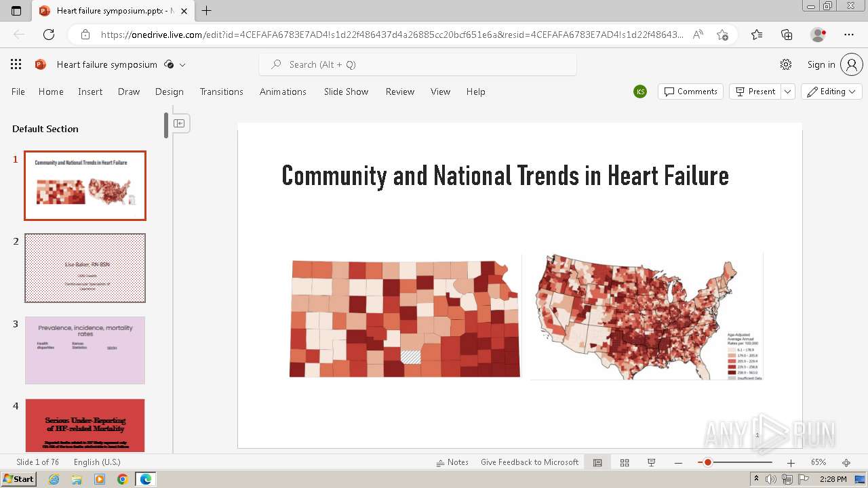Select slide 2 thumbnail with Lisa Baker
The width and height of the screenshot is (868, 488).
coord(85,268)
